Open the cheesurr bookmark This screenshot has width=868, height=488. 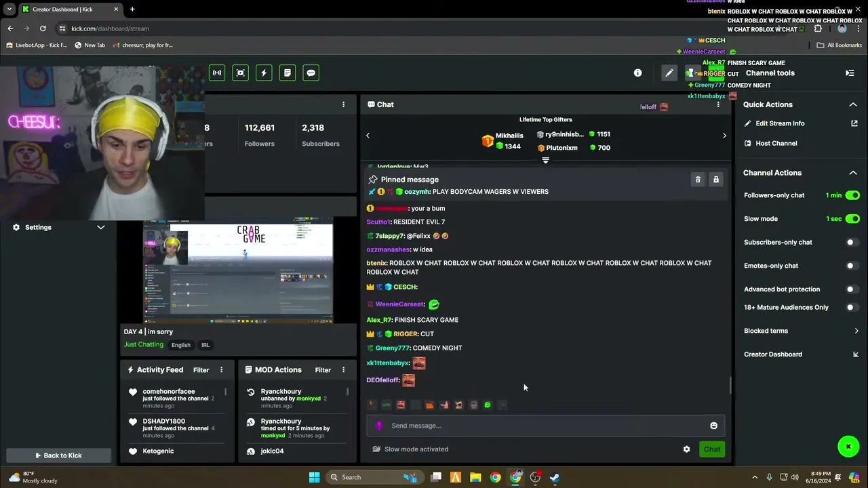click(144, 45)
